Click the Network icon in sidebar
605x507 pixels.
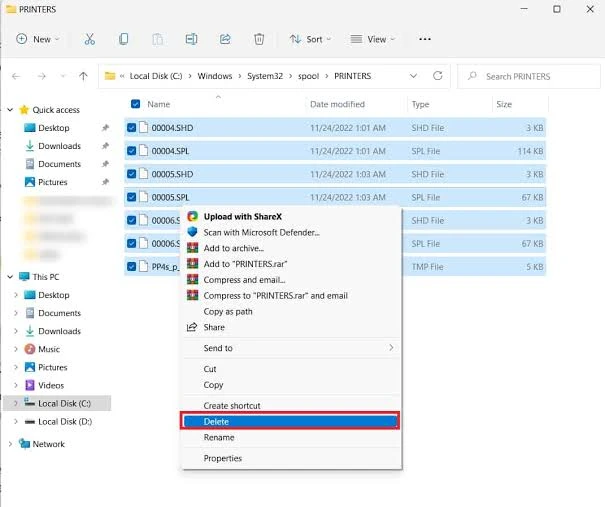coord(24,444)
